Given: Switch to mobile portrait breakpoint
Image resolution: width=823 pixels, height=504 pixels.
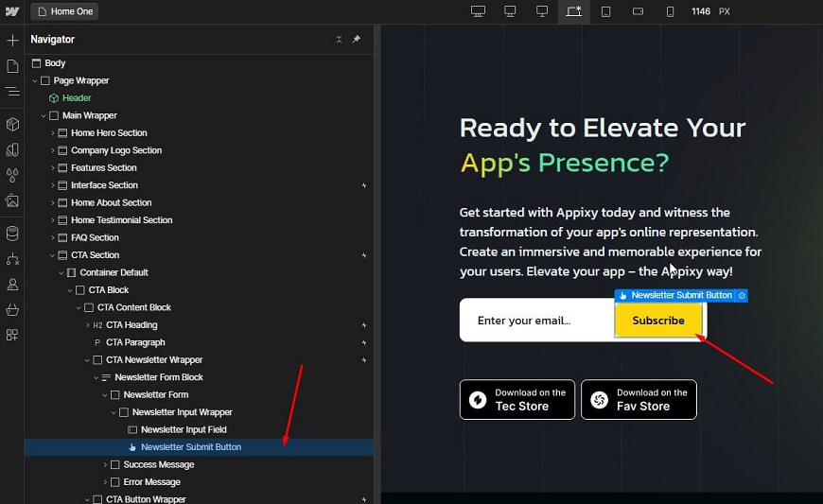Looking at the screenshot, I should pos(671,11).
